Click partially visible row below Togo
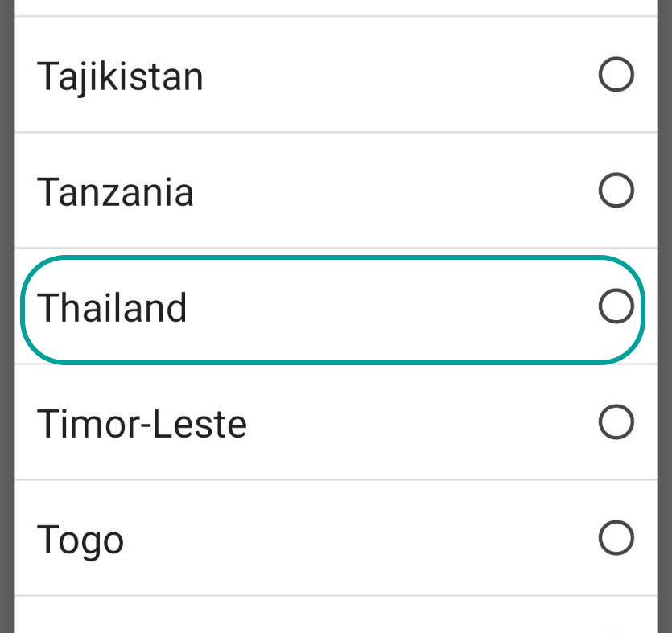This screenshot has width=672, height=633. pyautogui.click(x=336, y=615)
